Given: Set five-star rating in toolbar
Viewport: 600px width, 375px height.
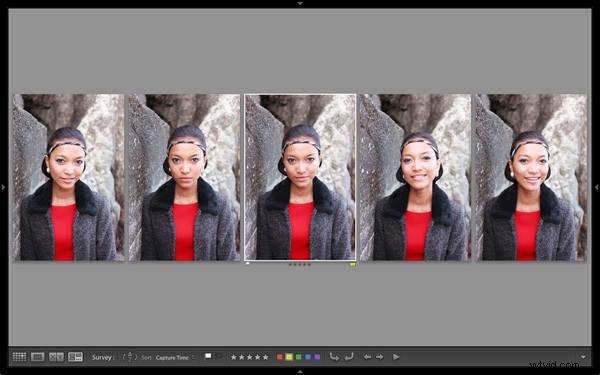Looking at the screenshot, I should click(266, 357).
